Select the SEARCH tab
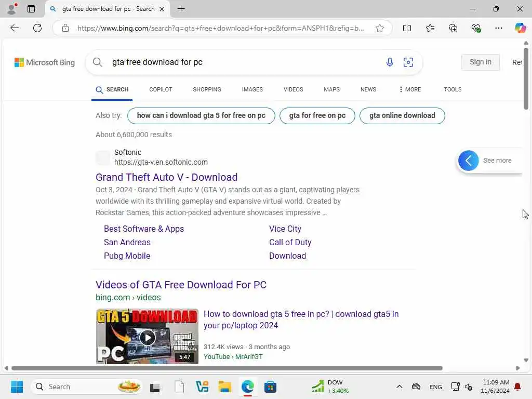The height and width of the screenshot is (399, 532). coord(112,89)
